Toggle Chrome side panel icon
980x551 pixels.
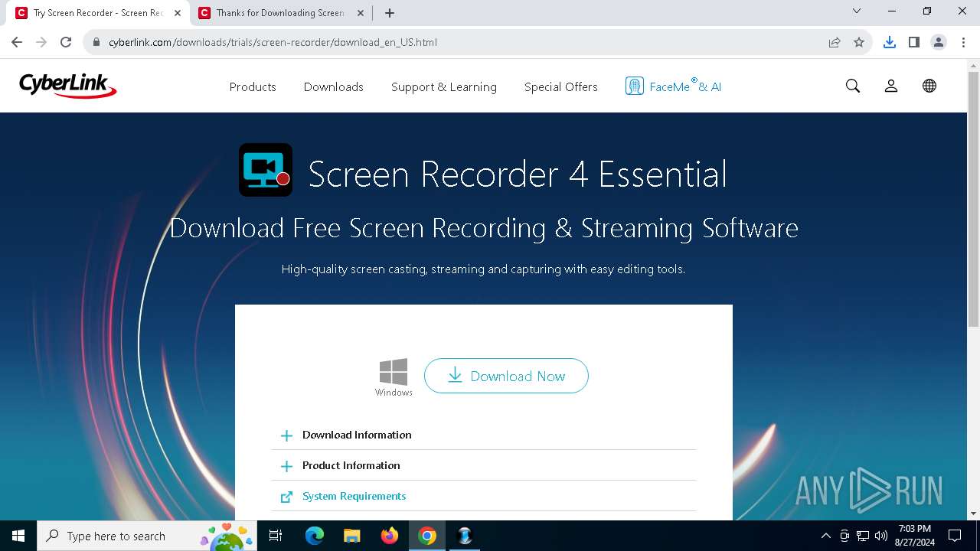(x=914, y=42)
